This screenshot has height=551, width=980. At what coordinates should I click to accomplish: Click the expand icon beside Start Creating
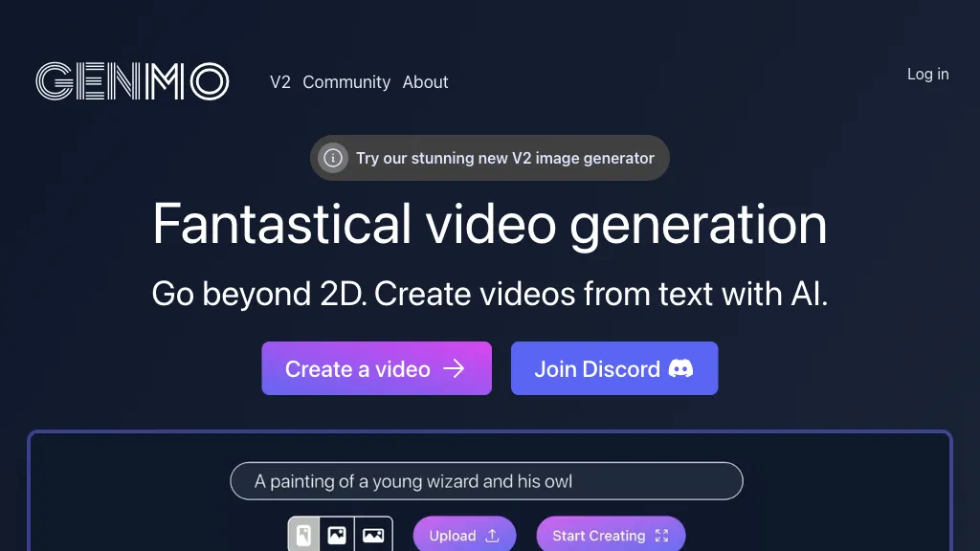(661, 536)
